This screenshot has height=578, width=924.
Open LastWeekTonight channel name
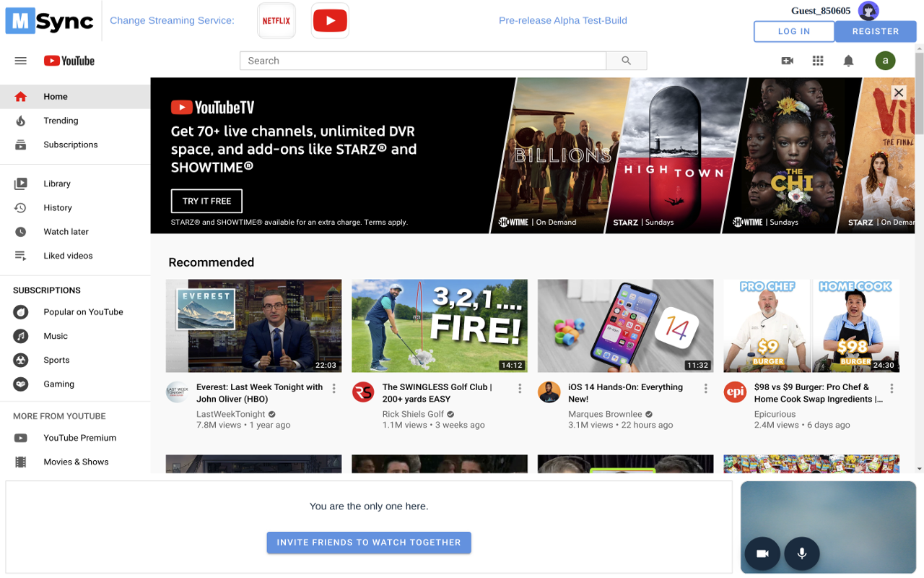231,415
